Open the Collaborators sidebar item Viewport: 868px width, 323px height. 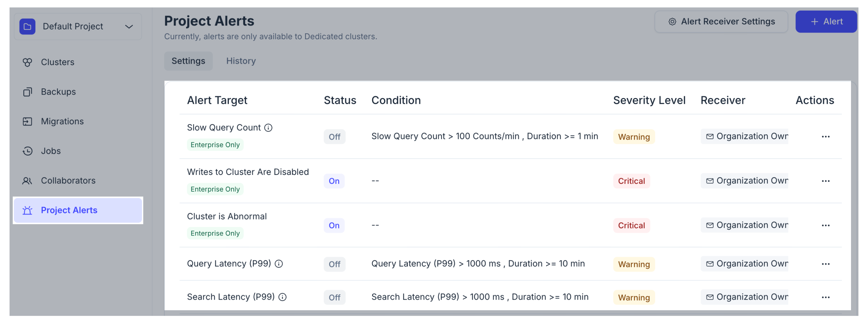tap(78, 181)
